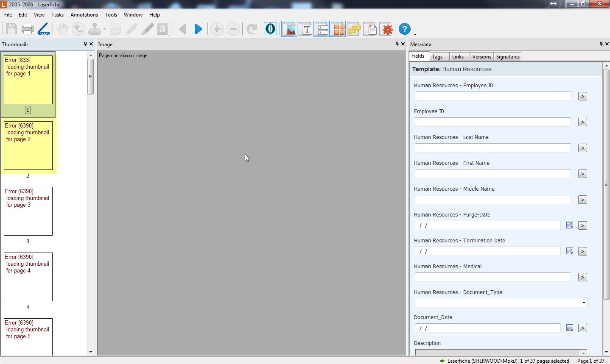This screenshot has height=364, width=610.
Task: Pin the Image pane
Action: coord(397,44)
